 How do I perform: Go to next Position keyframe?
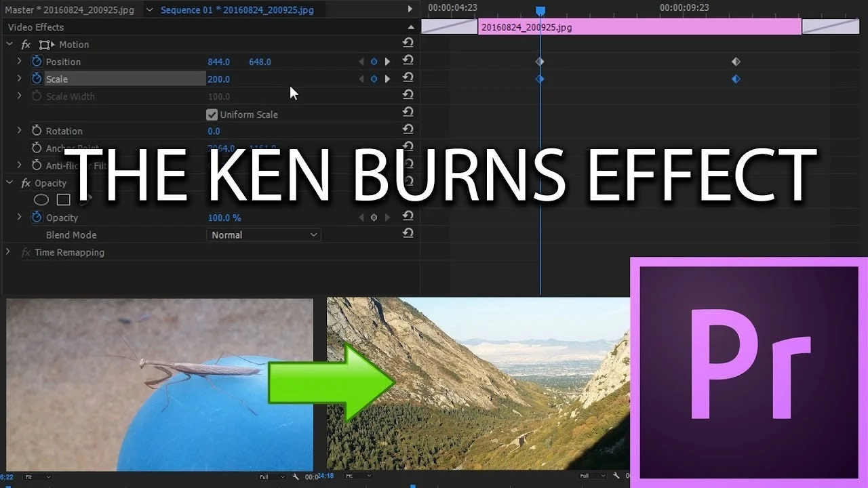(x=387, y=62)
